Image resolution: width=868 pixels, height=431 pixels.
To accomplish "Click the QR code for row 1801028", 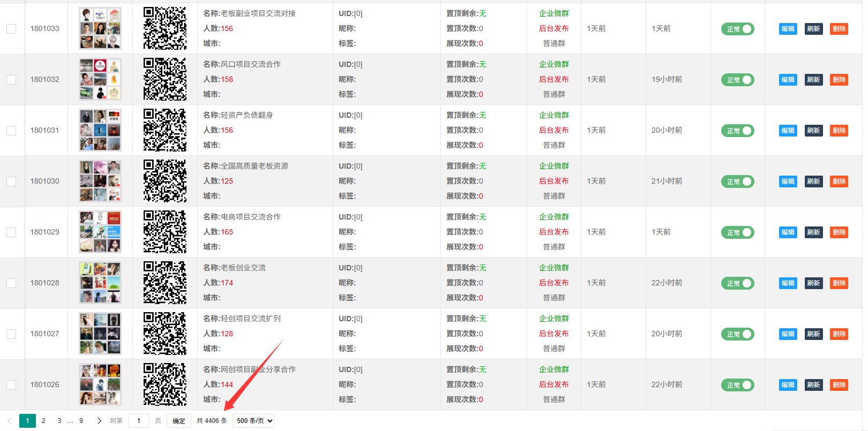I will click(165, 283).
